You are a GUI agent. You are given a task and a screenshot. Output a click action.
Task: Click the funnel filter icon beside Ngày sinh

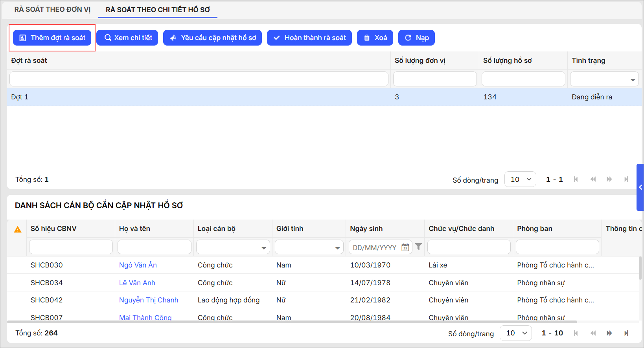(418, 247)
